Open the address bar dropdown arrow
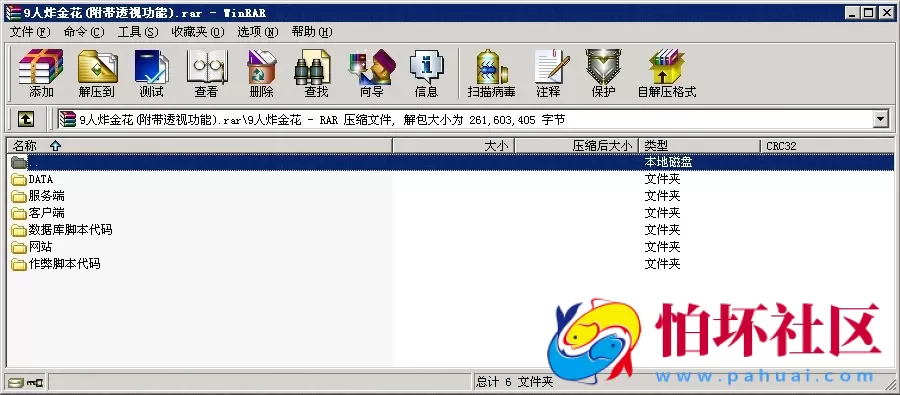The width and height of the screenshot is (900, 395). click(x=880, y=119)
